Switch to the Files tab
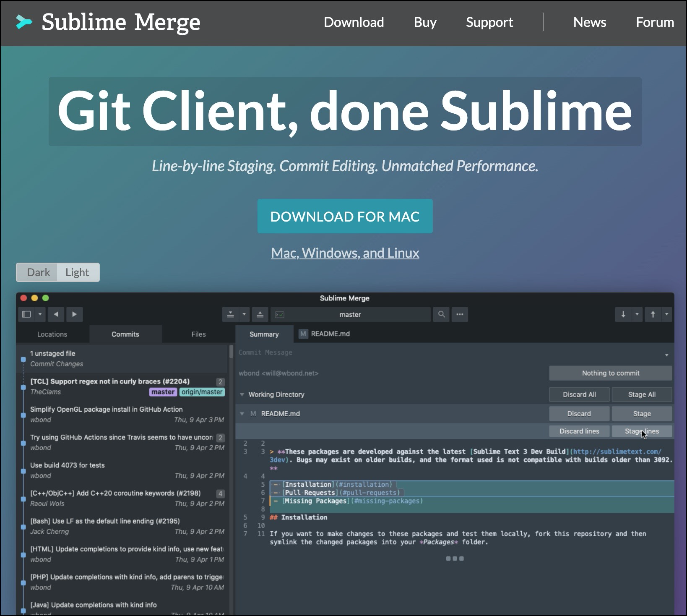The height and width of the screenshot is (616, 687). pyautogui.click(x=199, y=334)
